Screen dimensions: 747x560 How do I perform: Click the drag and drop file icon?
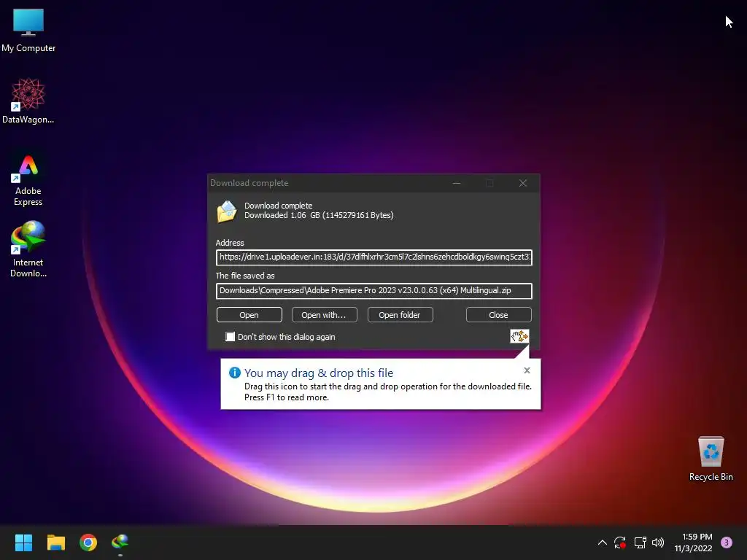coord(519,336)
